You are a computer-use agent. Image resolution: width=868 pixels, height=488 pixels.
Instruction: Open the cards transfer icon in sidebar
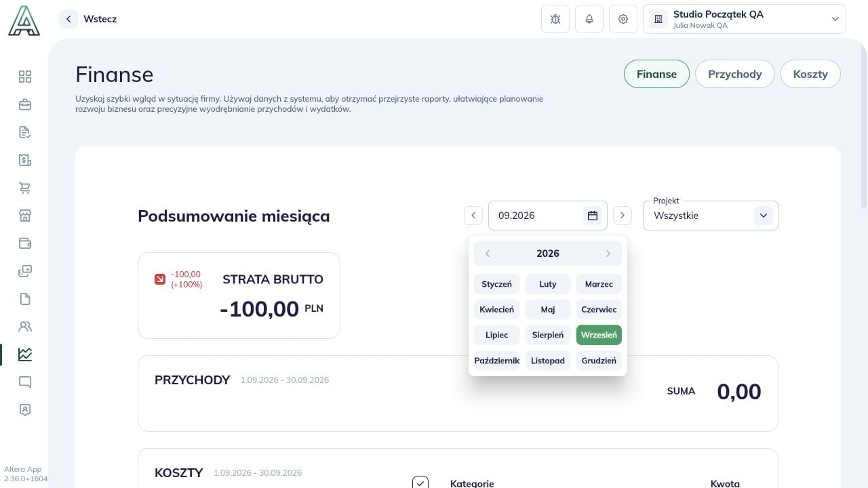click(x=25, y=271)
